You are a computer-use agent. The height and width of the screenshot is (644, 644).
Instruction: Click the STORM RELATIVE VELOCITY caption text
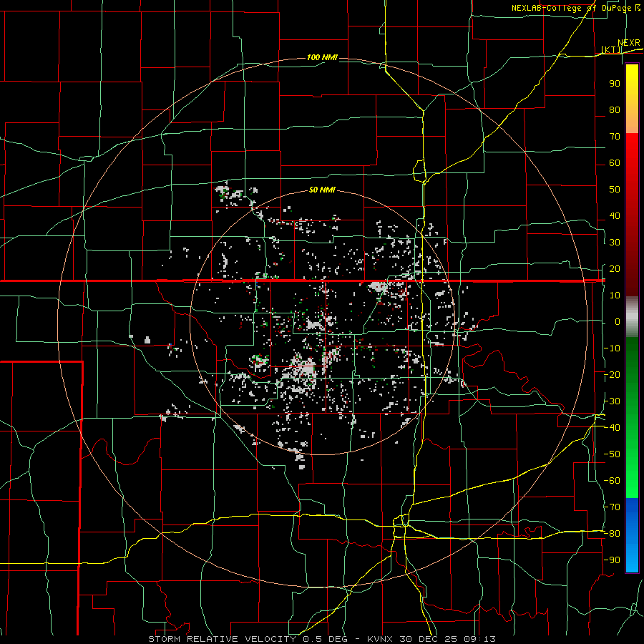click(222, 639)
